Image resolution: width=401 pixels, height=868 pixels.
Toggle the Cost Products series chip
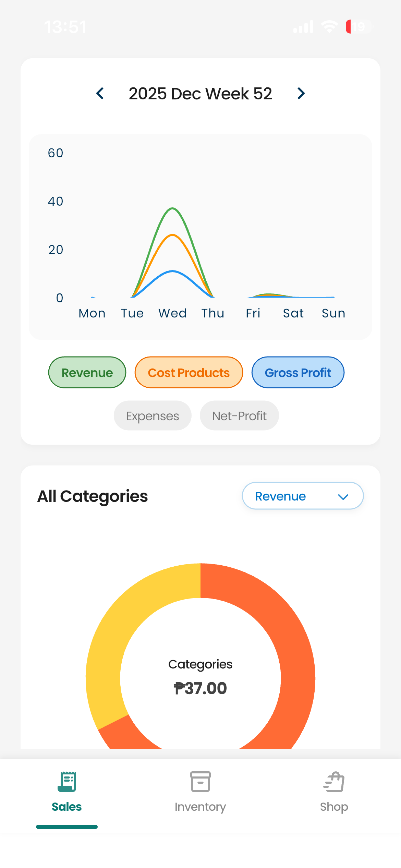(x=189, y=372)
